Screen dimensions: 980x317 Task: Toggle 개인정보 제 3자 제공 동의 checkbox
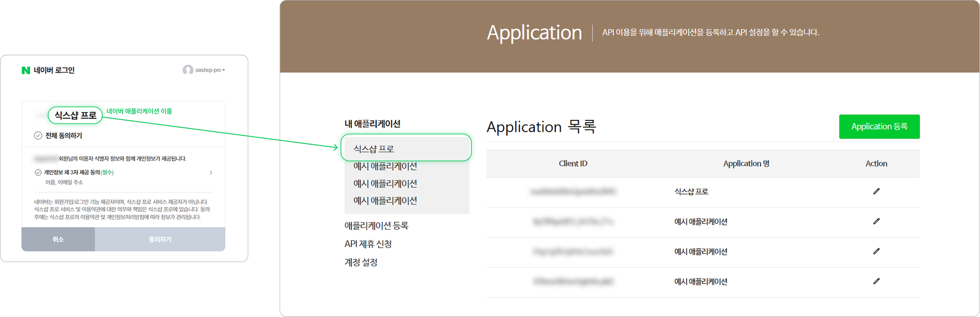pos(38,173)
